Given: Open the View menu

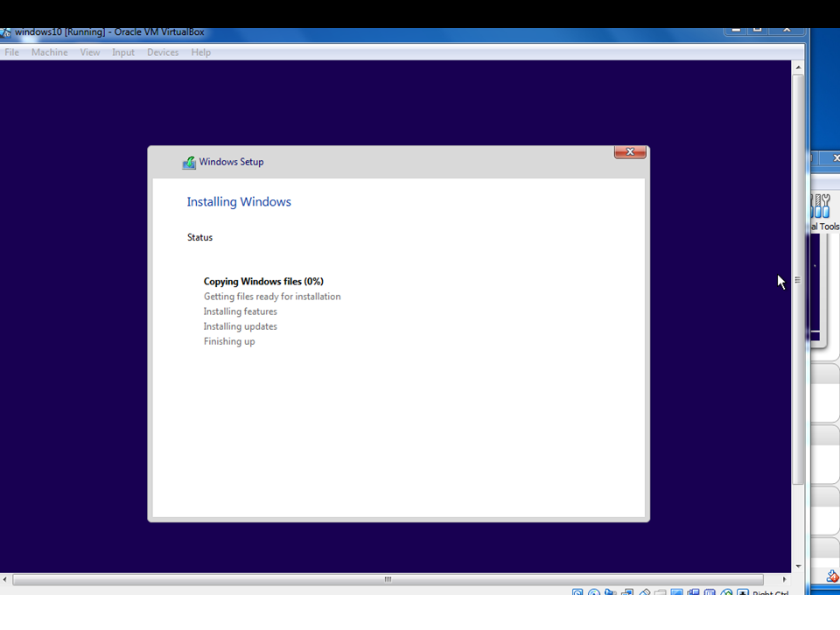Looking at the screenshot, I should [90, 52].
